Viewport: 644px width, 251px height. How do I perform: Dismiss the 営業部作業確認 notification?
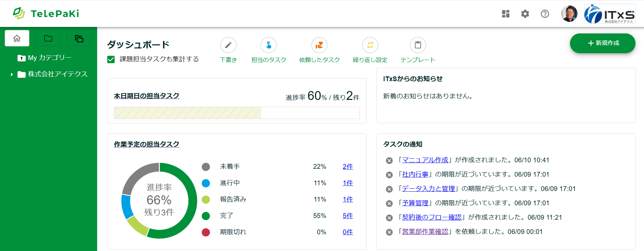(x=389, y=232)
